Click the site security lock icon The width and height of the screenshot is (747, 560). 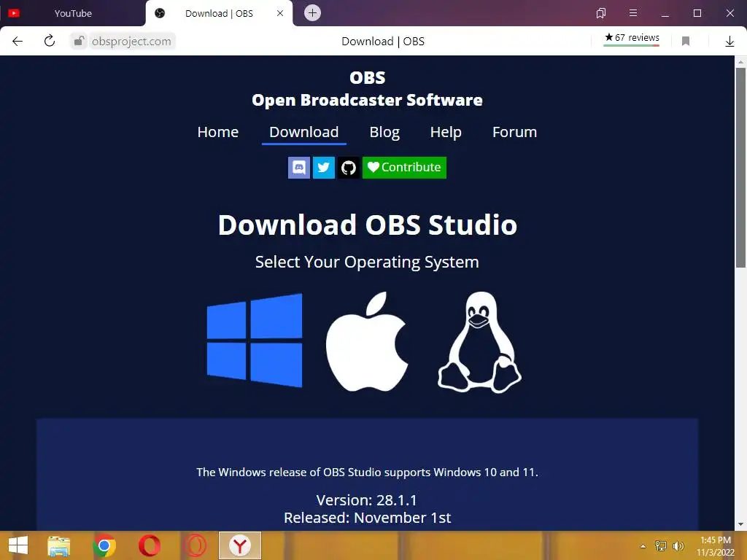tap(79, 41)
